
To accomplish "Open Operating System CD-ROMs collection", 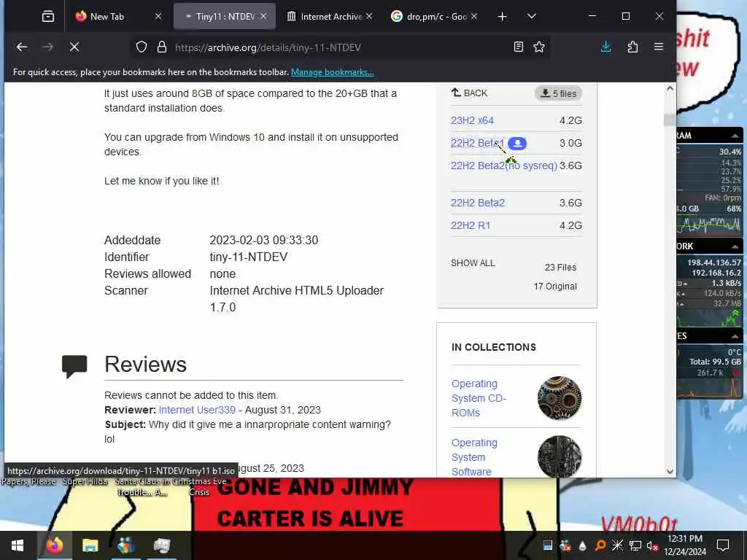I will [479, 398].
